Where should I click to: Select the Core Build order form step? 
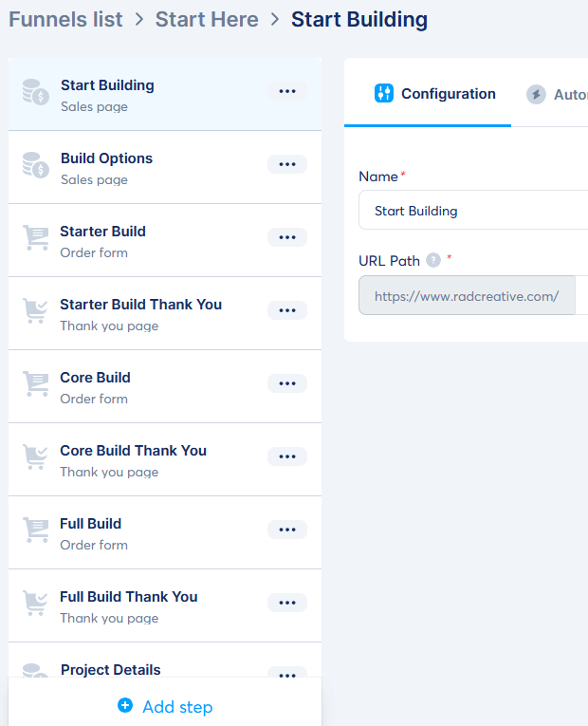(142, 386)
